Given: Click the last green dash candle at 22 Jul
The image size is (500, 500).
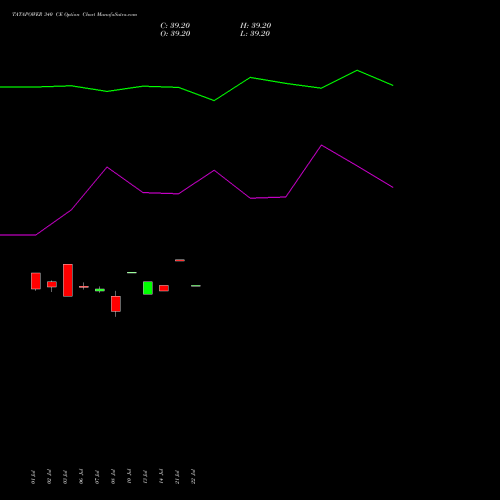Looking at the screenshot, I should point(196,286).
